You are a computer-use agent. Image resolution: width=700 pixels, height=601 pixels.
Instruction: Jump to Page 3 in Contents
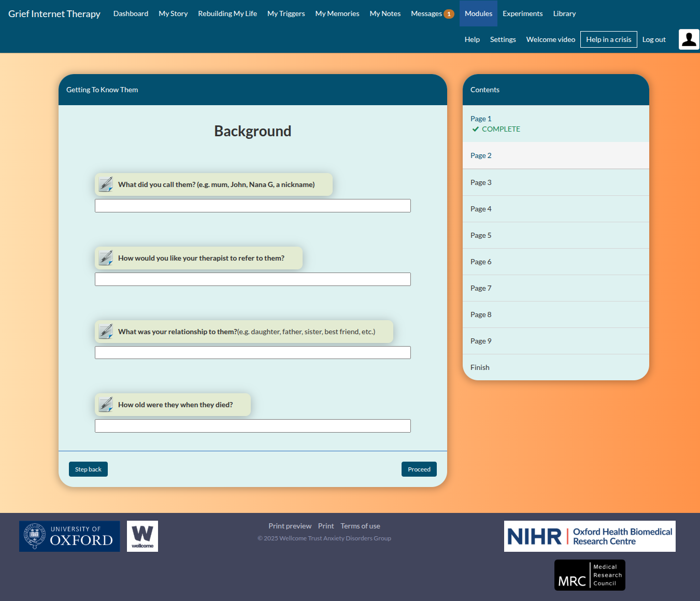481,182
